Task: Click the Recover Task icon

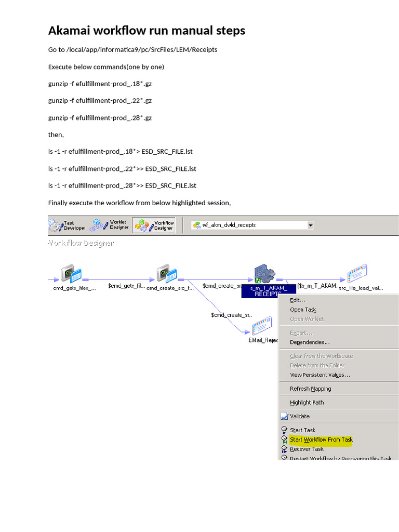Action: pos(284,449)
